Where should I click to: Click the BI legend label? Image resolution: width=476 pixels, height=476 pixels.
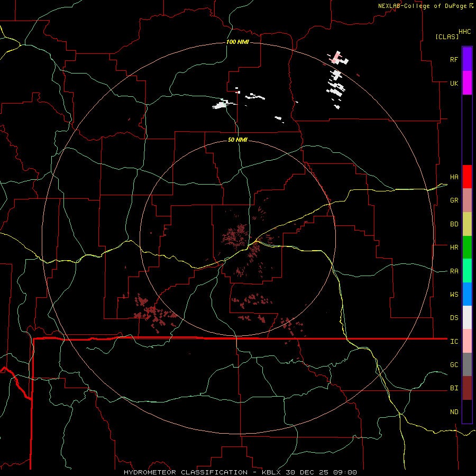click(x=454, y=388)
